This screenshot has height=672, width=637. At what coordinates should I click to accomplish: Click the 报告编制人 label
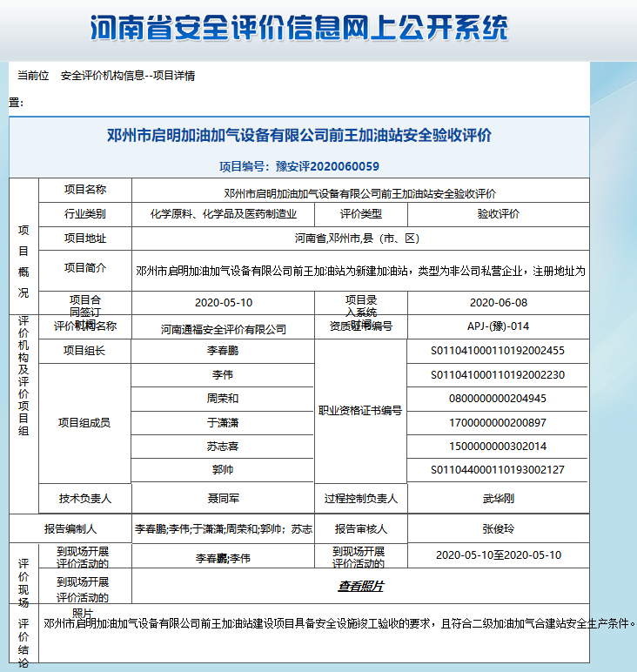coord(70,529)
